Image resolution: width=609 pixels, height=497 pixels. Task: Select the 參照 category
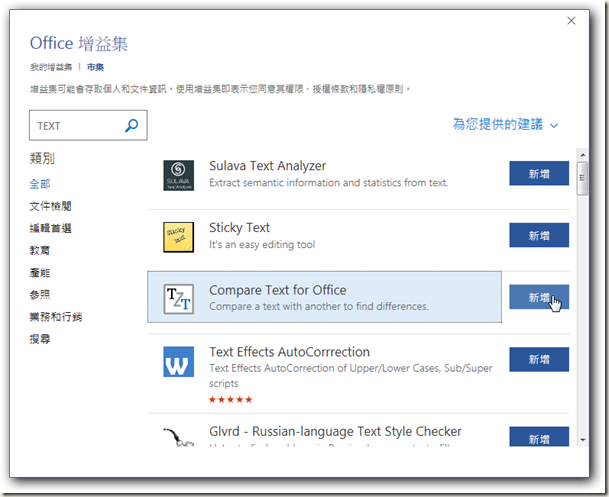40,295
